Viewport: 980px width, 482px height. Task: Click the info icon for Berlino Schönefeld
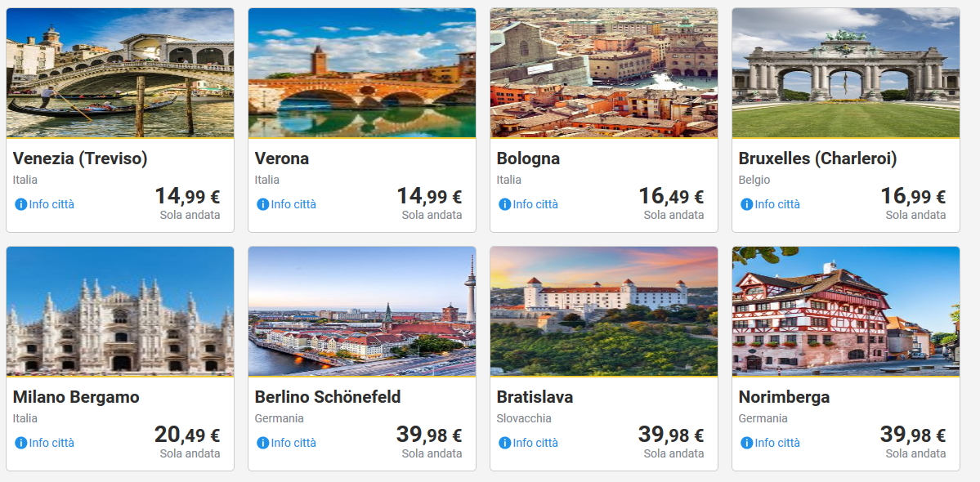coord(262,443)
